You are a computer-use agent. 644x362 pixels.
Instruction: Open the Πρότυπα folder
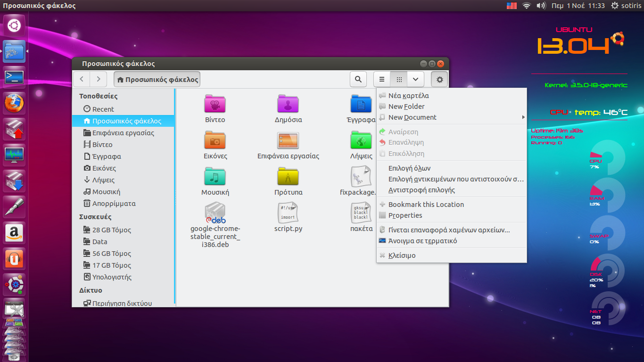pos(288,176)
